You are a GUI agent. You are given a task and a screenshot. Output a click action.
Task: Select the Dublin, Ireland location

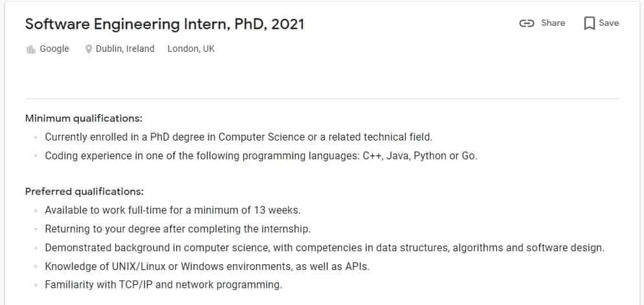point(125,49)
